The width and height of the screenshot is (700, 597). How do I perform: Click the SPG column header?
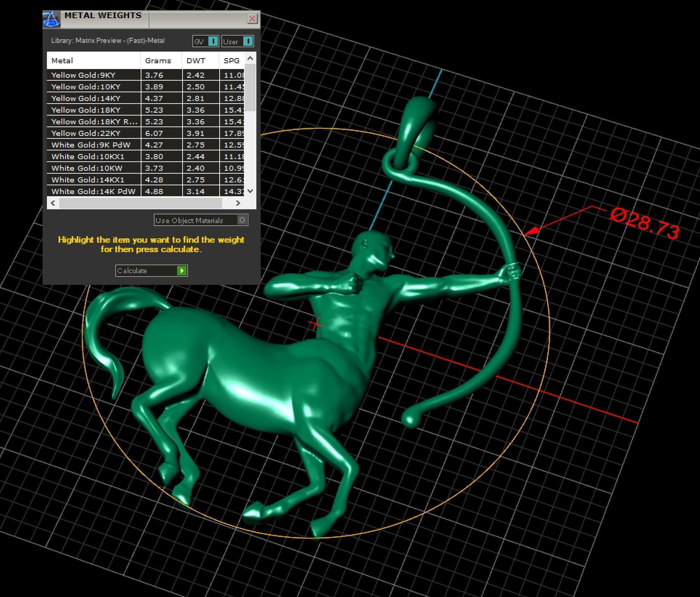[232, 61]
